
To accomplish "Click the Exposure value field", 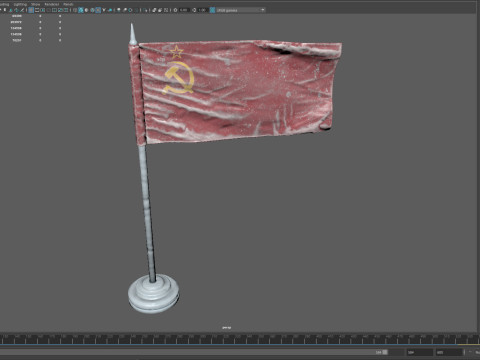I will [x=184, y=10].
